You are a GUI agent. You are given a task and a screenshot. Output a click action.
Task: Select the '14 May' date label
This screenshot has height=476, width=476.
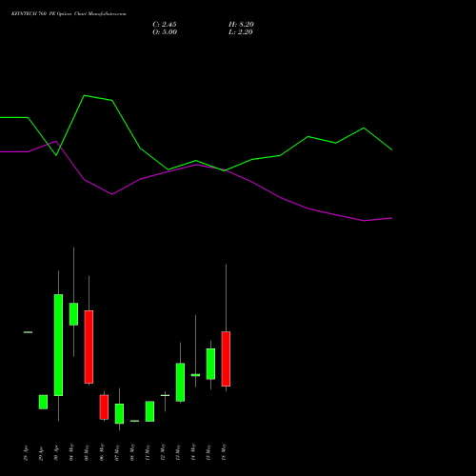[193, 452]
